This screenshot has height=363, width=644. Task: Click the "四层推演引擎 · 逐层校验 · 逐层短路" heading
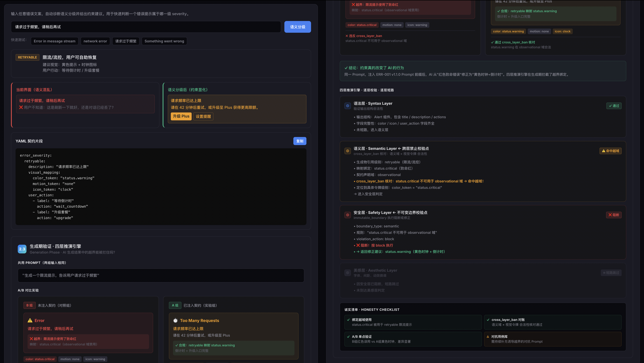366,90
